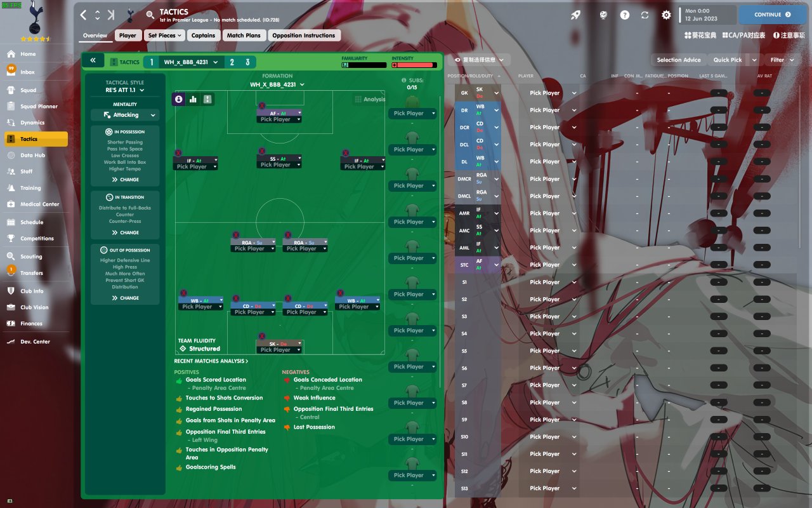Open the settings gear in top bar
Screen dimensions: 812x508
coord(666,15)
